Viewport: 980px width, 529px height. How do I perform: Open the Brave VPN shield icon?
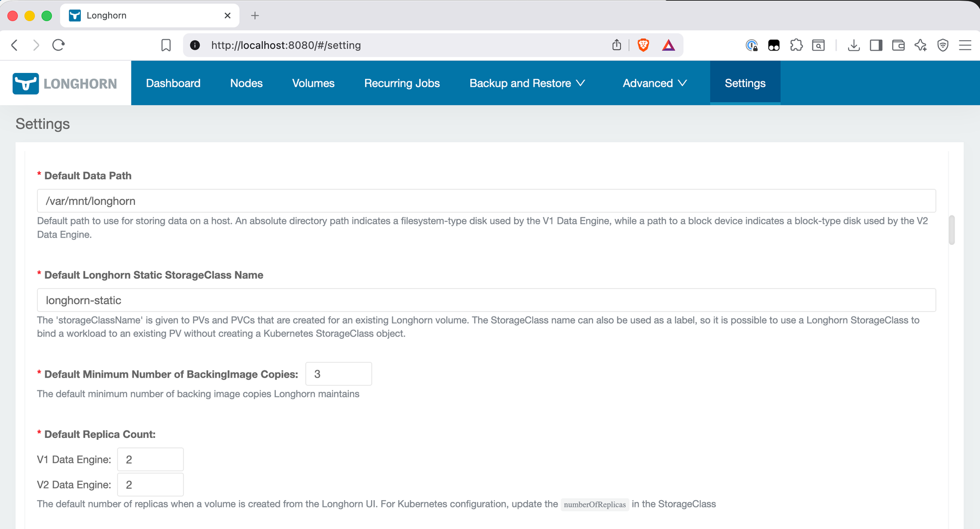tap(943, 45)
